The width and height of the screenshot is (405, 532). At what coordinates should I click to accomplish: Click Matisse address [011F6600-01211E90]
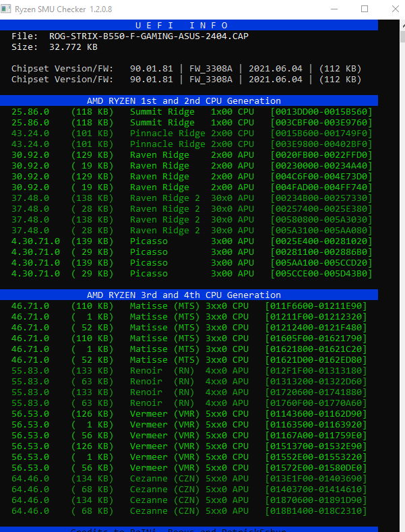[316, 305]
